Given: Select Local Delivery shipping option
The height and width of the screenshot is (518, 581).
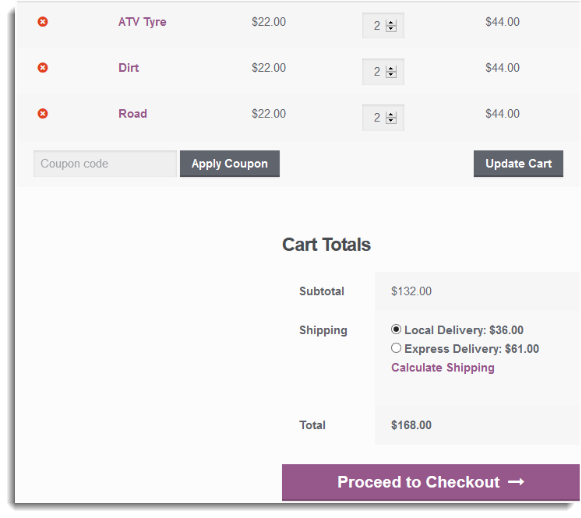Looking at the screenshot, I should (396, 329).
